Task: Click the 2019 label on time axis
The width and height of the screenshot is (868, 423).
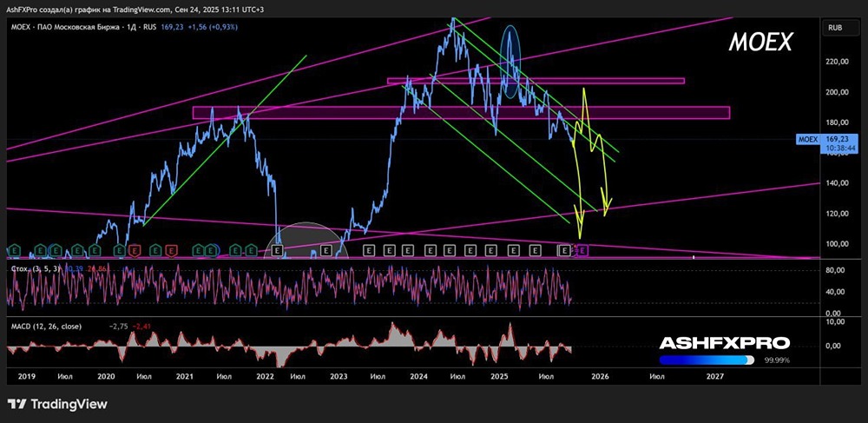Action: click(x=27, y=378)
